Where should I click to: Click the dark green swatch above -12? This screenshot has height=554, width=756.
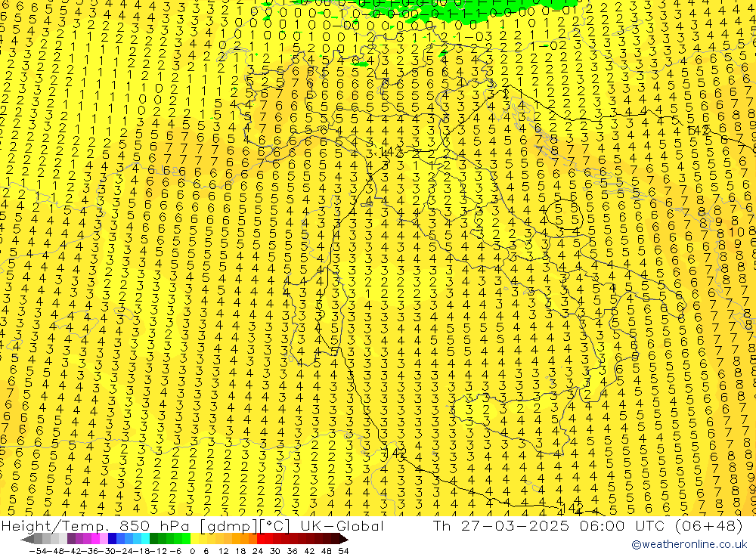(153, 539)
